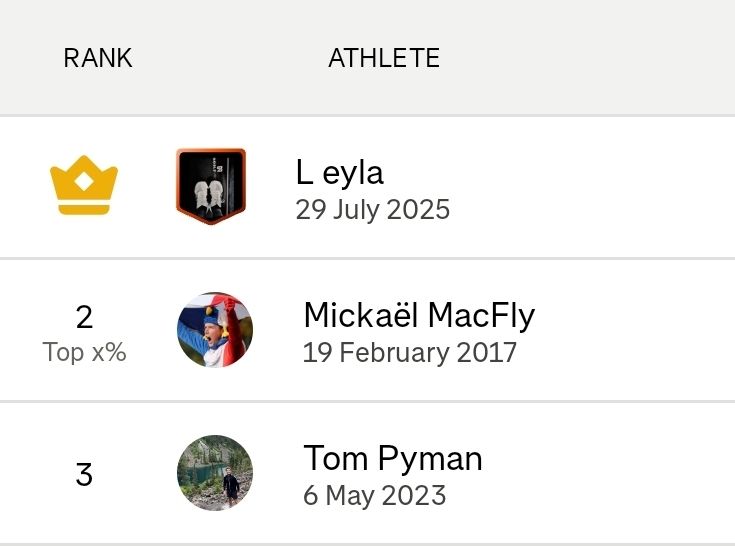Viewport: 735px width, 546px height.
Task: Open the L eyla athlete profile name
Action: click(340, 172)
